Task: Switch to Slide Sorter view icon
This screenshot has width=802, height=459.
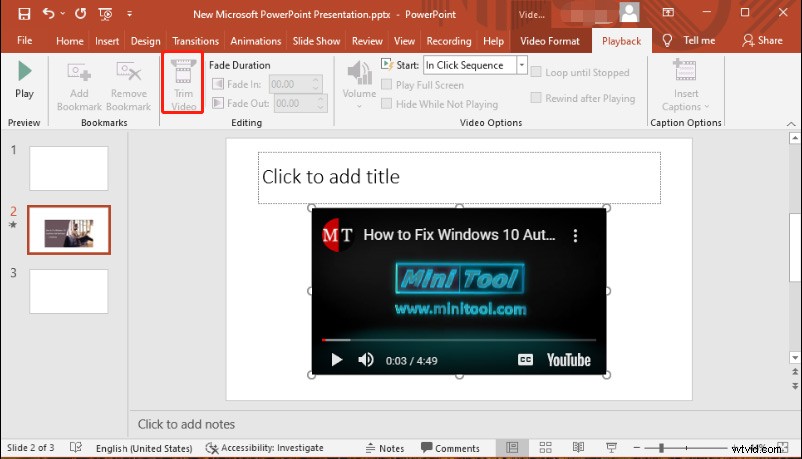Action: click(x=545, y=448)
